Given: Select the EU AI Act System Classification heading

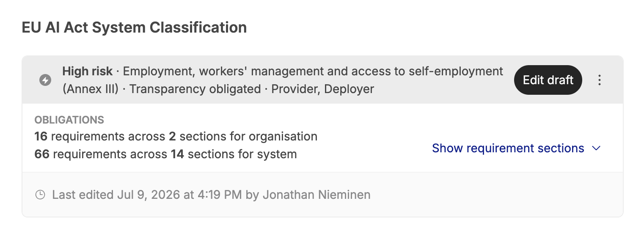Looking at the screenshot, I should click(134, 27).
